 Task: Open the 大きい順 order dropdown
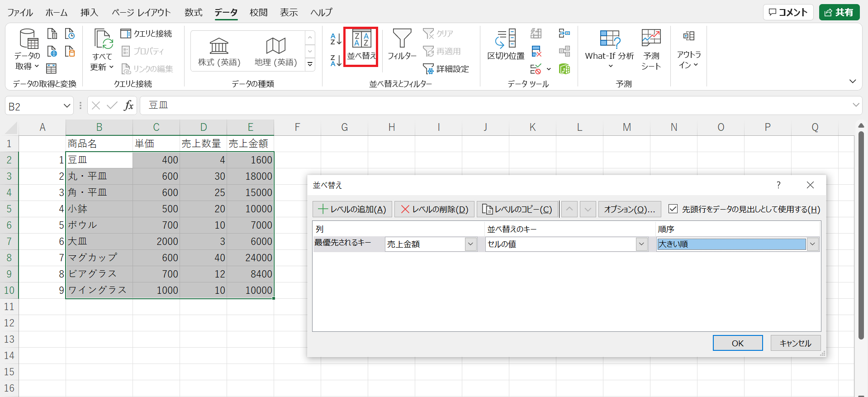pyautogui.click(x=813, y=244)
